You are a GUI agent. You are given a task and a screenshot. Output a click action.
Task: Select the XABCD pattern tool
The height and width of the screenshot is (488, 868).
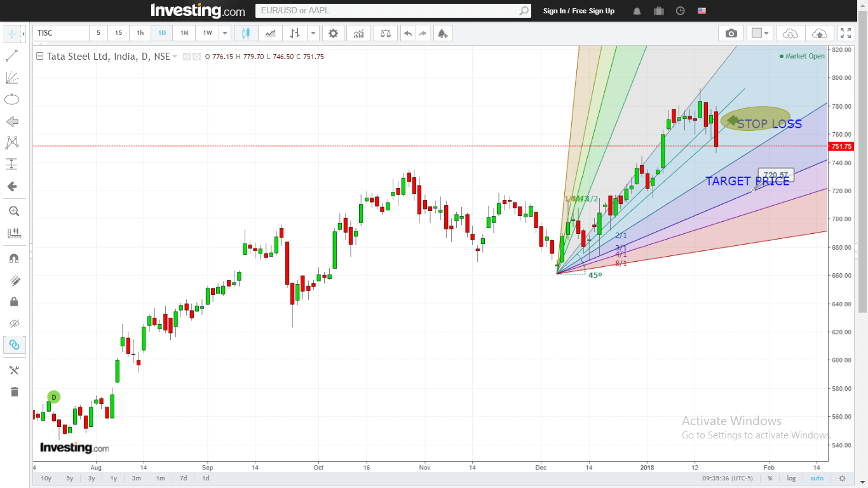pyautogui.click(x=11, y=142)
